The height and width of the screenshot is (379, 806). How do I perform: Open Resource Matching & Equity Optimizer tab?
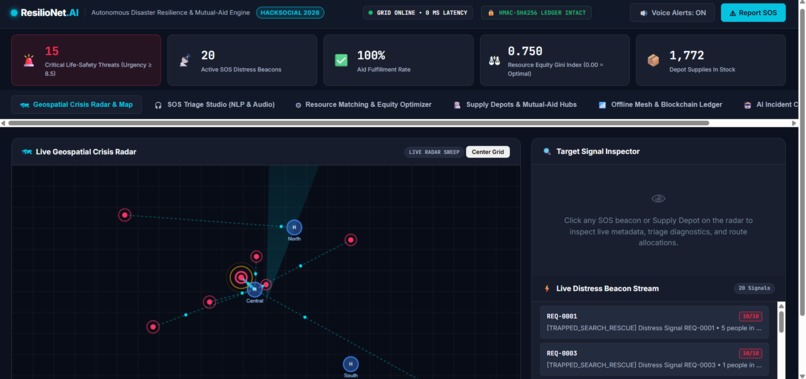point(363,105)
